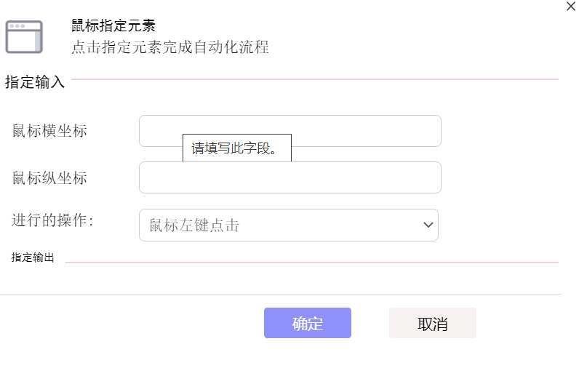Click the window icon beside 鼠标指定元素
This screenshot has width=587, height=392.
[x=24, y=36]
